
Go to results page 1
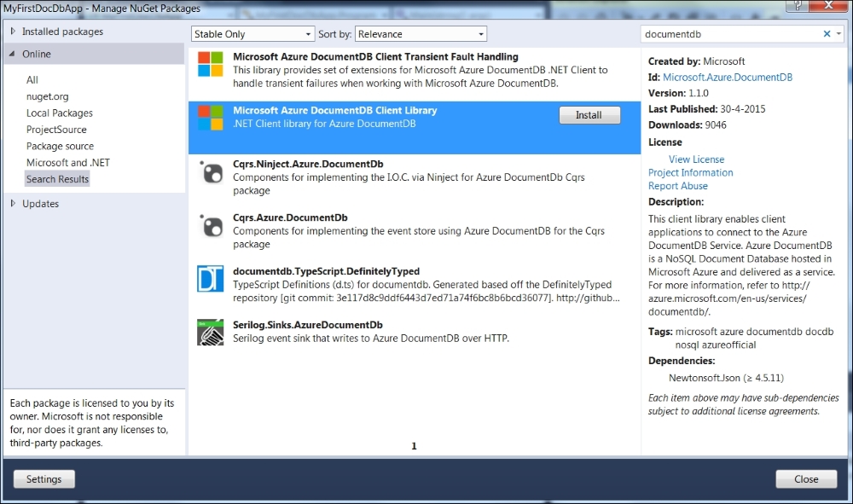click(414, 446)
